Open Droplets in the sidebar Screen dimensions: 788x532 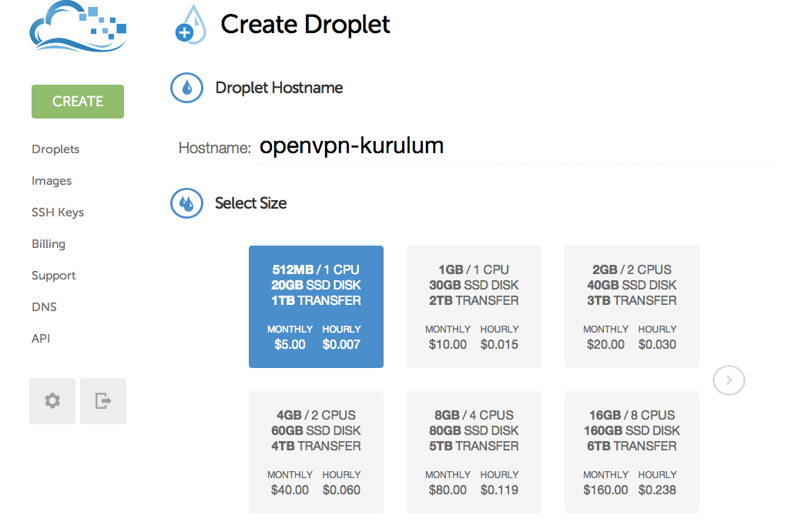pos(55,149)
